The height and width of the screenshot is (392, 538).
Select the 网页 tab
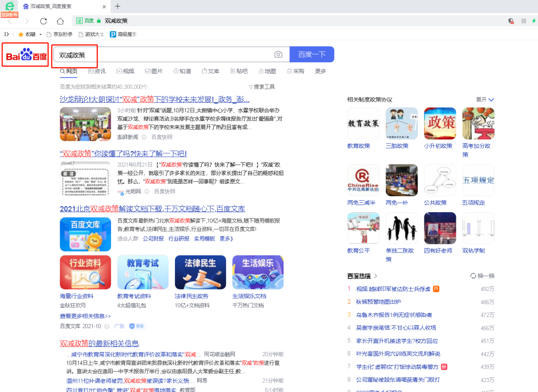(69, 71)
